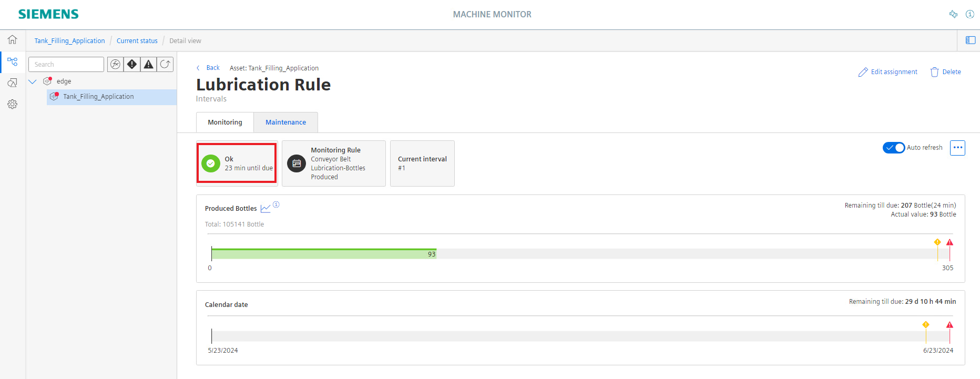Viewport: 980px width, 379px height.
Task: Click red alert marker on Calendar date bar
Action: coord(950,325)
